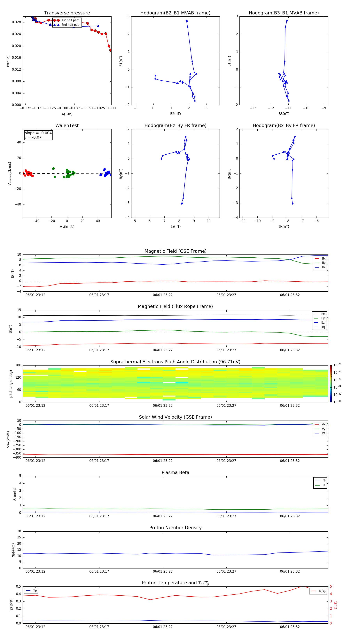The width and height of the screenshot is (351, 644).
Task: Click the |B| legend entry in Flux Rope panel
Action: (x=320, y=327)
